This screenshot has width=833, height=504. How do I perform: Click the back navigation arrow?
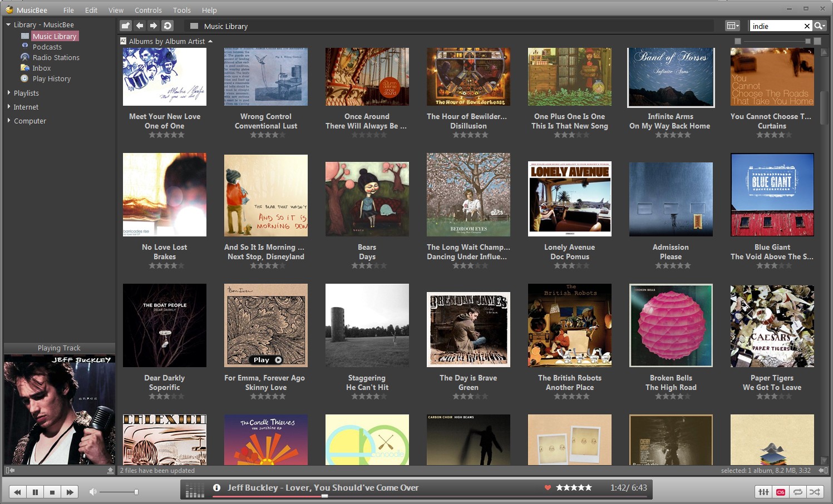tap(140, 26)
